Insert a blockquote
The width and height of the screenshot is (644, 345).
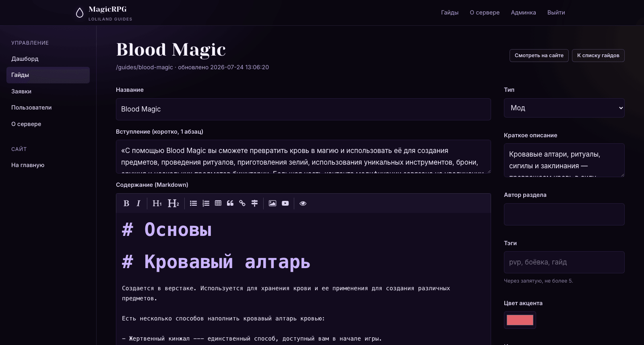click(230, 203)
